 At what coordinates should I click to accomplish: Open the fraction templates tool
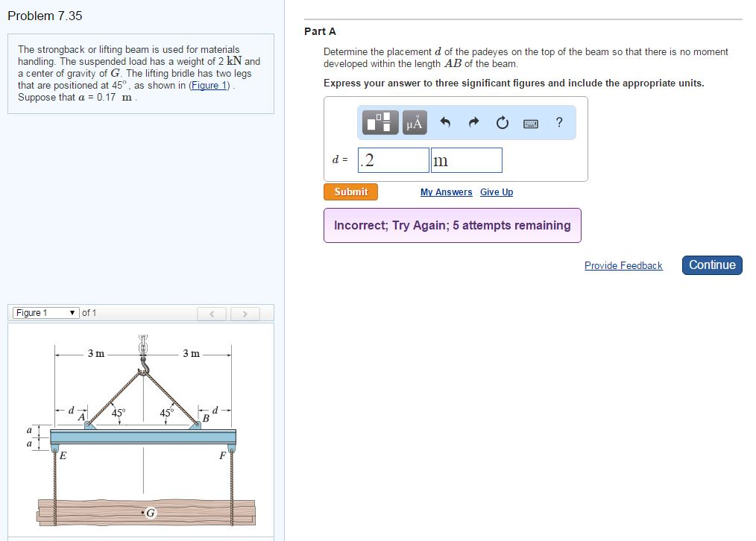pos(382,123)
